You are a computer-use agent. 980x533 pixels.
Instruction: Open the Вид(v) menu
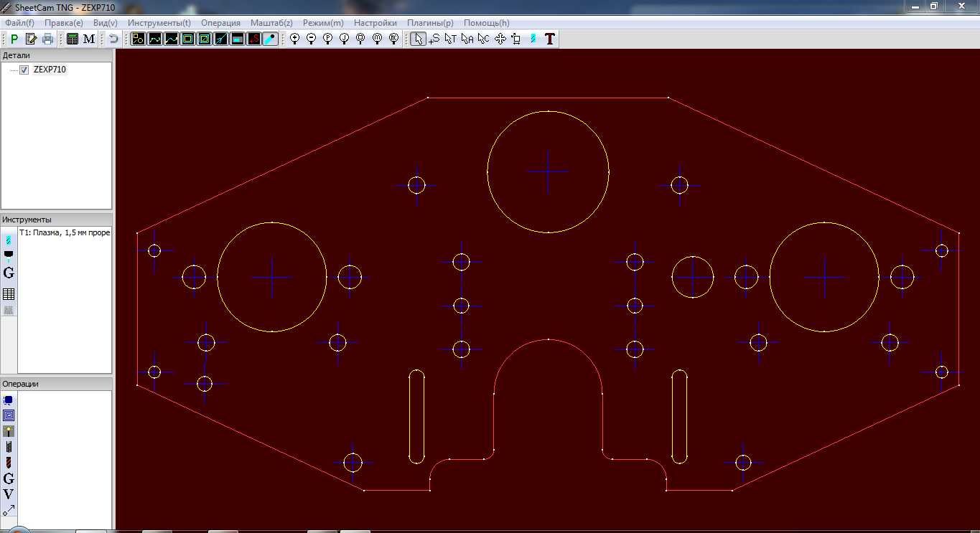106,23
